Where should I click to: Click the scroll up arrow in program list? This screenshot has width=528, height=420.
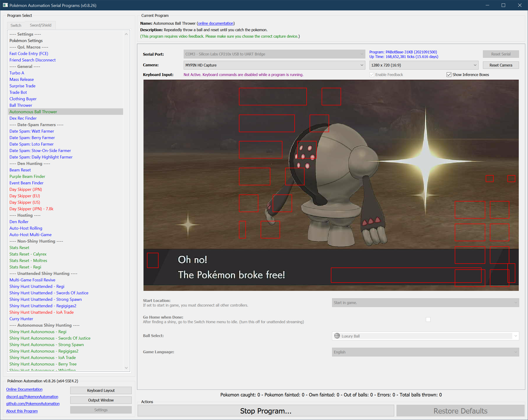126,34
